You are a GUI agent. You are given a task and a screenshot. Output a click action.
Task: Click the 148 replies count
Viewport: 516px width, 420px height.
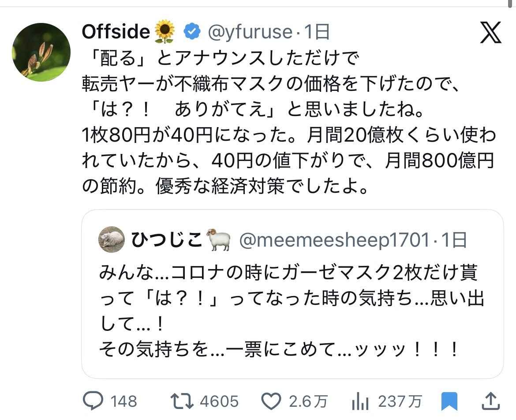(x=123, y=401)
